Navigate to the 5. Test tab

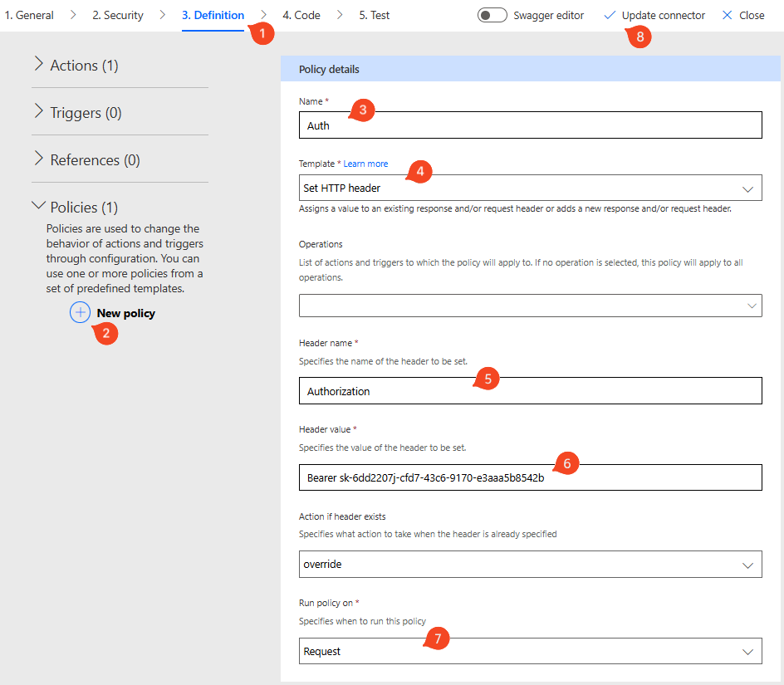tap(374, 15)
